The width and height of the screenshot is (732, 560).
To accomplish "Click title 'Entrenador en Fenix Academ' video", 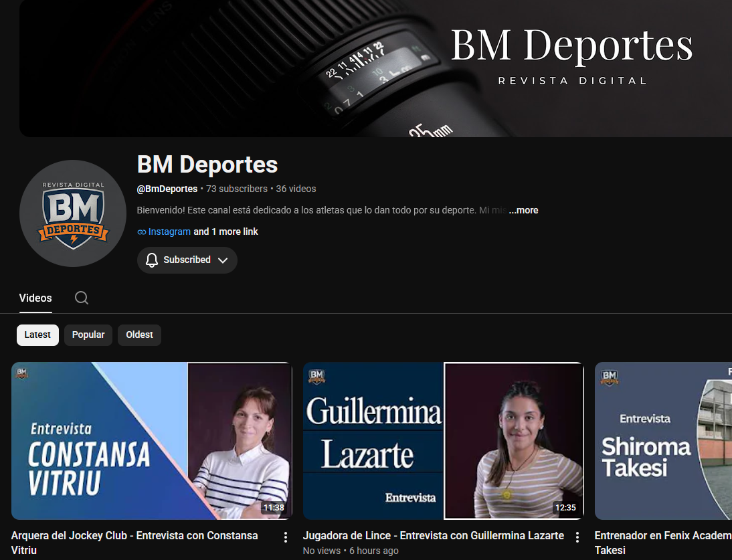I will (x=663, y=543).
